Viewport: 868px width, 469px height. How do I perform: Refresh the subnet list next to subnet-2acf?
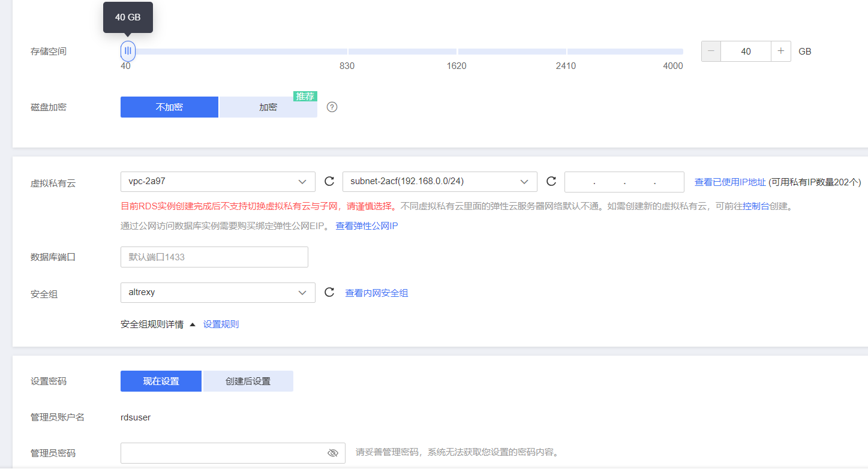tap(551, 181)
